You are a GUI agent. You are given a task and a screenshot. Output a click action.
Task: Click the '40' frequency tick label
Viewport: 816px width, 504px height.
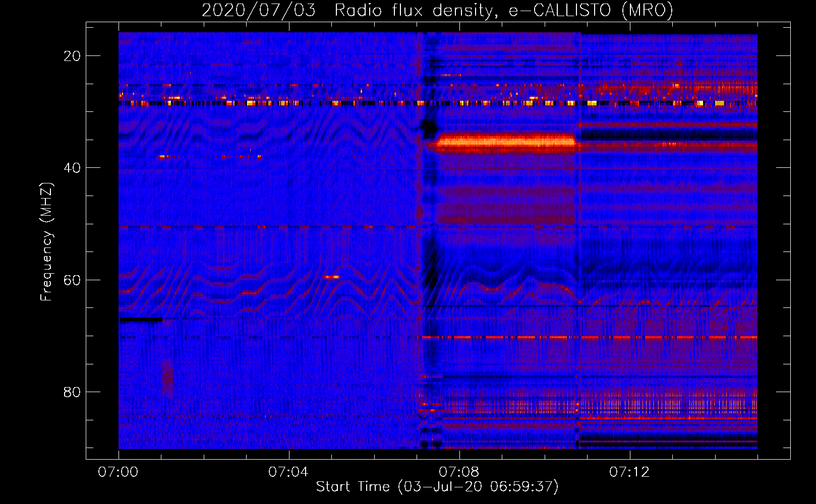click(x=72, y=168)
